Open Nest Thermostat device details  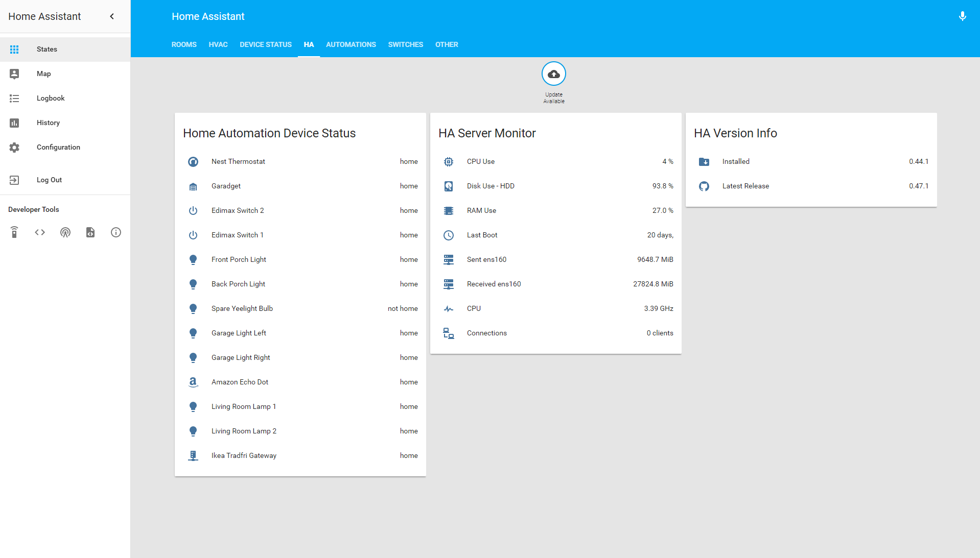[x=238, y=162]
